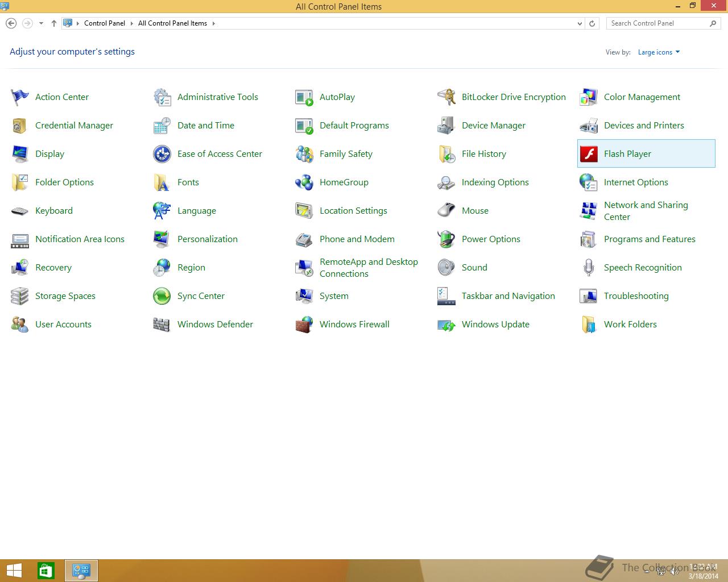Open Programs and Features link
The height and width of the screenshot is (582, 728).
(x=650, y=239)
